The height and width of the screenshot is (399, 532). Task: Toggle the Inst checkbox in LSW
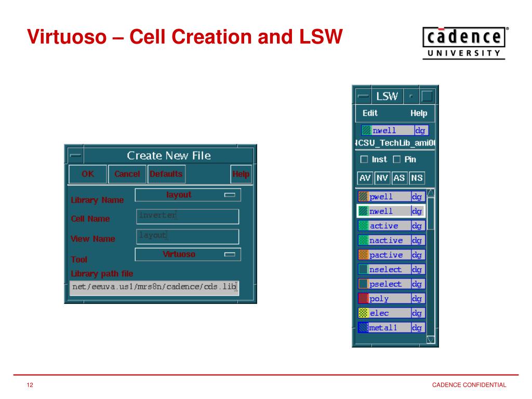364,159
